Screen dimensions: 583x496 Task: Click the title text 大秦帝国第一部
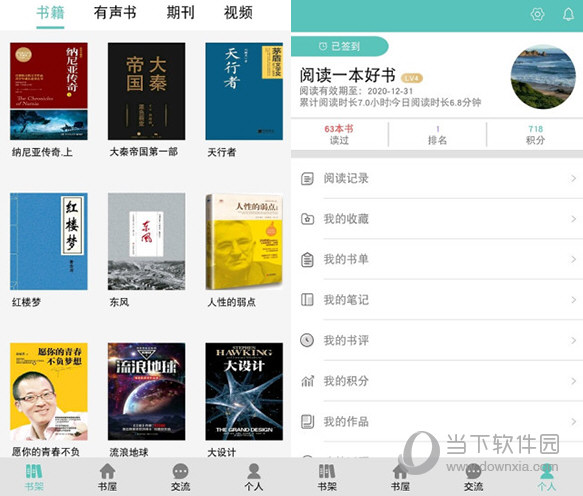point(144,152)
